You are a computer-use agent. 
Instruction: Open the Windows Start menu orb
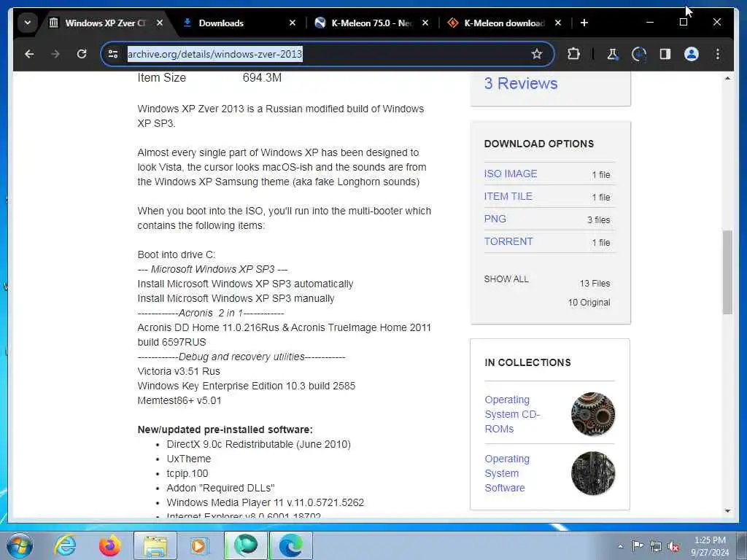tap(20, 545)
